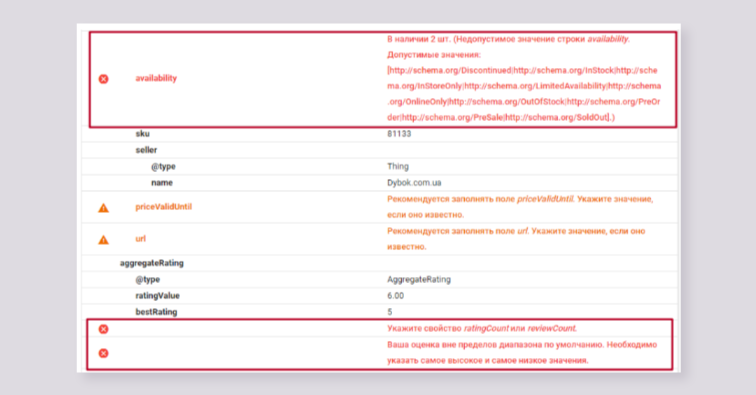The image size is (756, 395).
Task: Click the name label under seller
Action: click(x=162, y=183)
